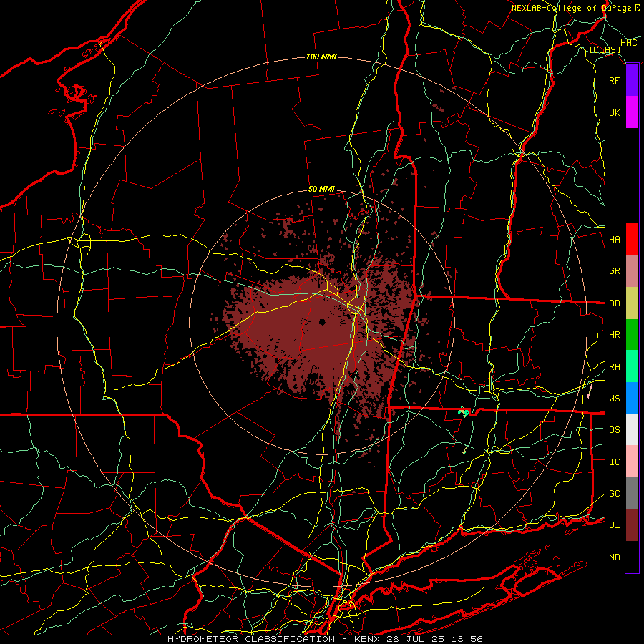Click the UK legend label

614,112
